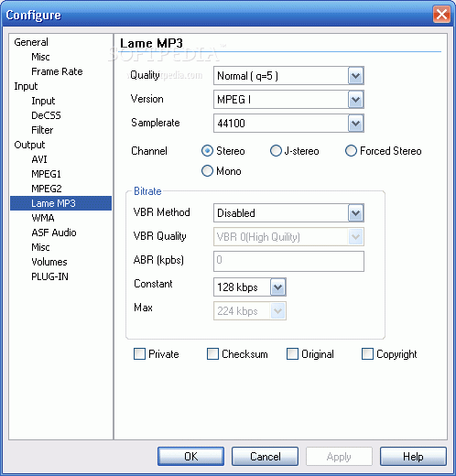Select the Output category
The width and height of the screenshot is (456, 476).
pyautogui.click(x=29, y=145)
